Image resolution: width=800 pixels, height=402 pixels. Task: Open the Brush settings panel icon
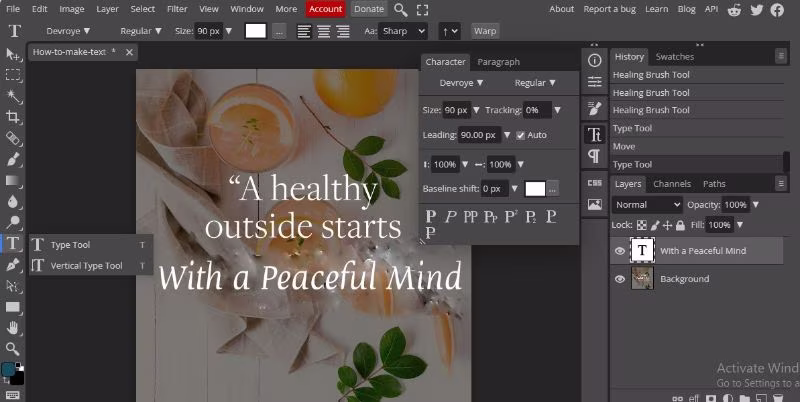pyautogui.click(x=594, y=108)
